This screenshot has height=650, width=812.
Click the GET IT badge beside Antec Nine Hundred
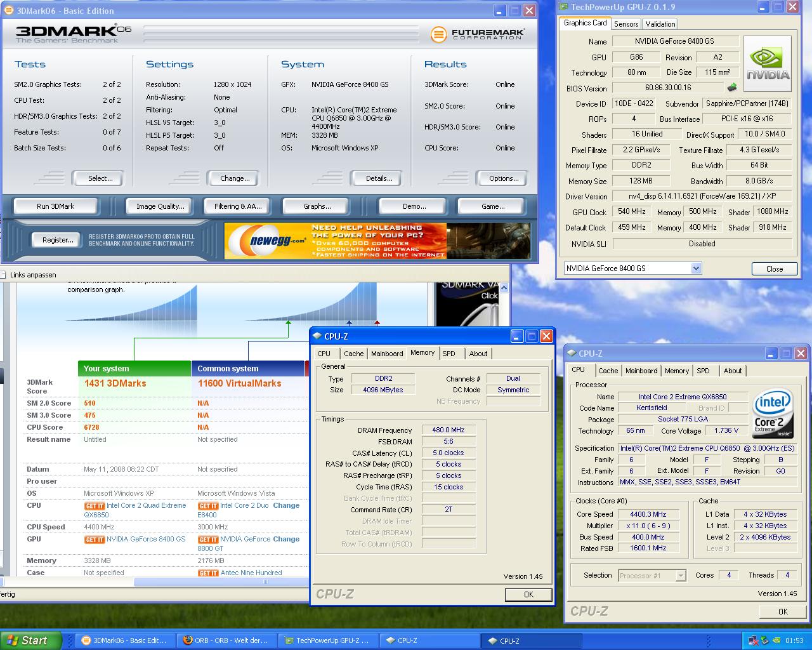[x=208, y=573]
